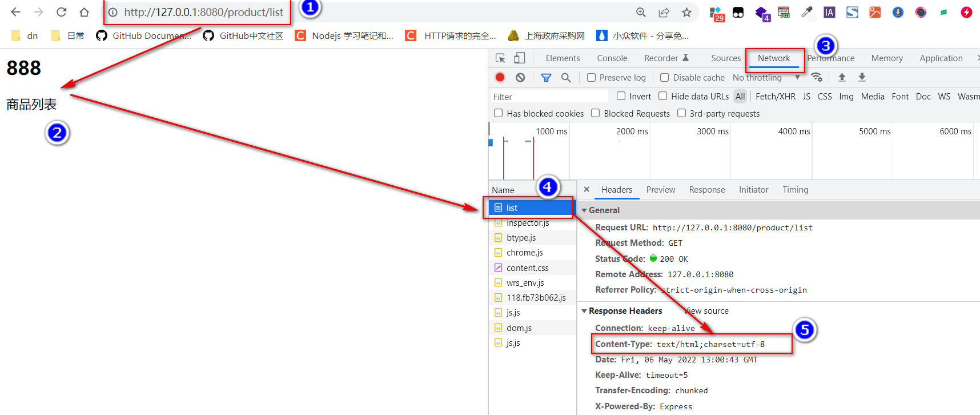Filter requests by Fetch/XHR

coord(776,97)
